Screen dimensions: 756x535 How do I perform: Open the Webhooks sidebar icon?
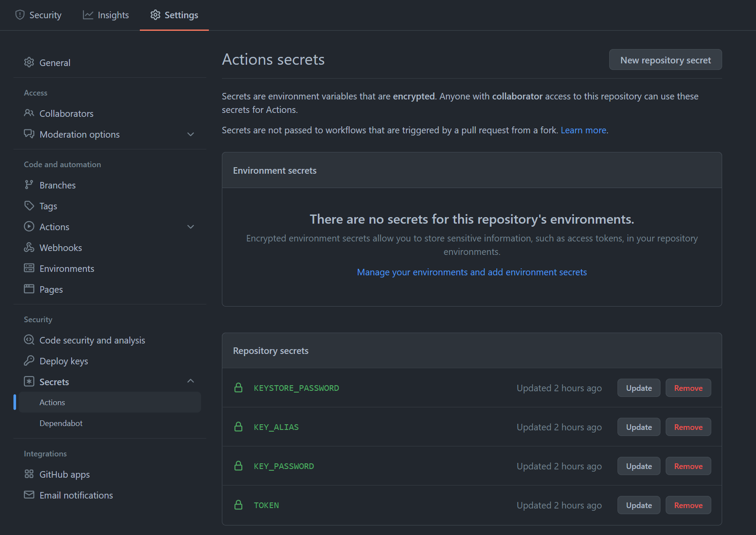29,247
